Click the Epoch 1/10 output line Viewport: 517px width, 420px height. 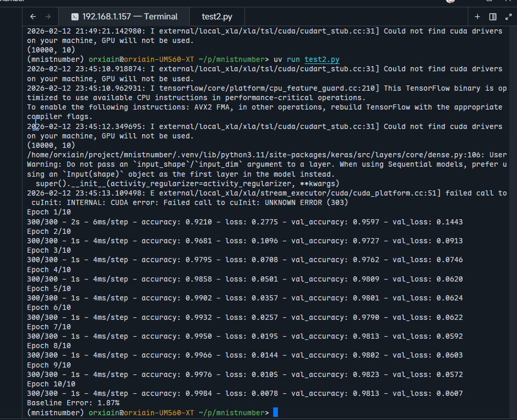tap(49, 212)
